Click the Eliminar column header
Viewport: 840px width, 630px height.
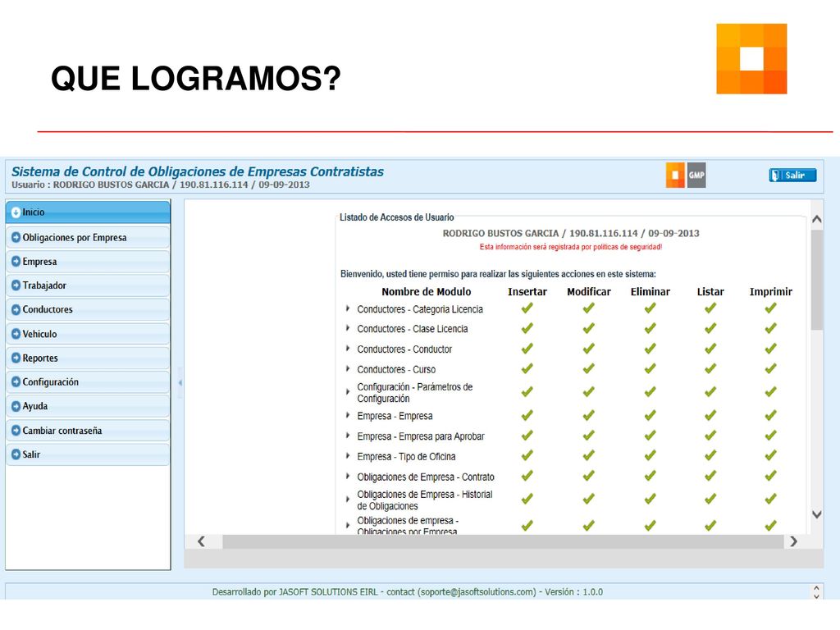click(x=650, y=291)
